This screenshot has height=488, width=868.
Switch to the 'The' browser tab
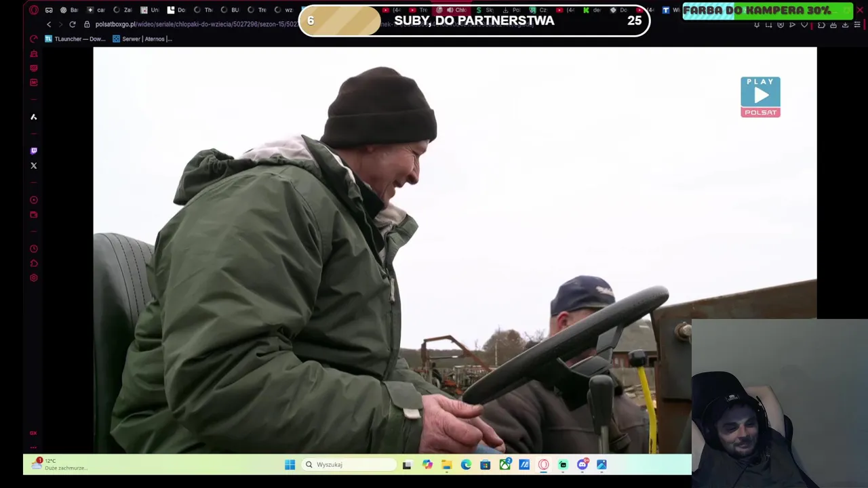(x=203, y=10)
